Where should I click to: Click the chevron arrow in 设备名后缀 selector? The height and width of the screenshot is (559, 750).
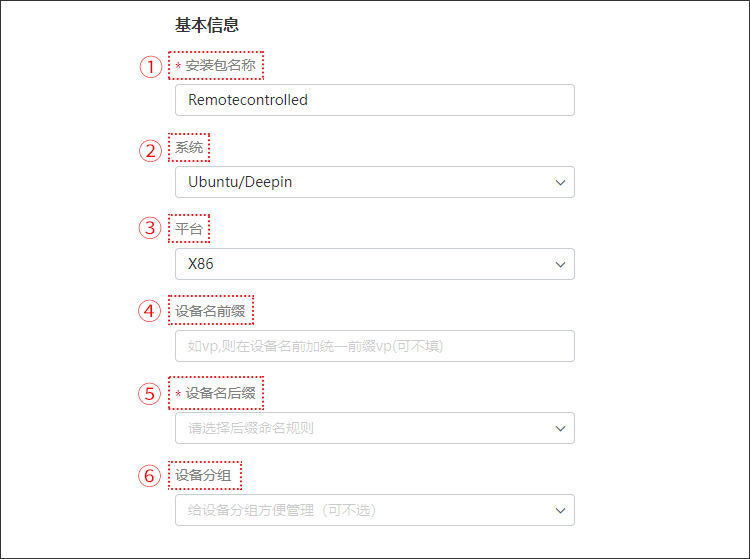(558, 428)
